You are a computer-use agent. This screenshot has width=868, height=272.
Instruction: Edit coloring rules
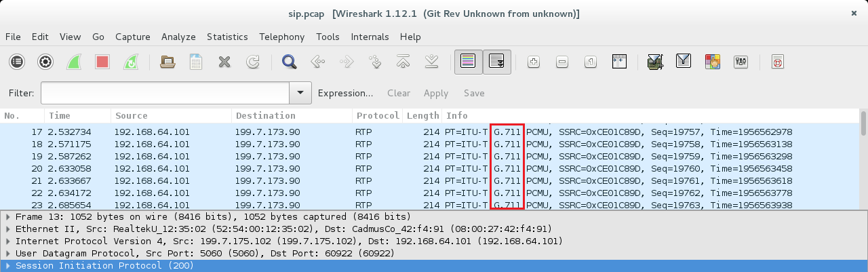point(712,62)
